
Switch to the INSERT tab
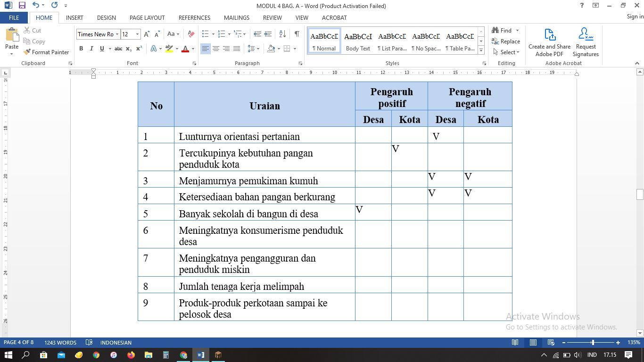74,17
